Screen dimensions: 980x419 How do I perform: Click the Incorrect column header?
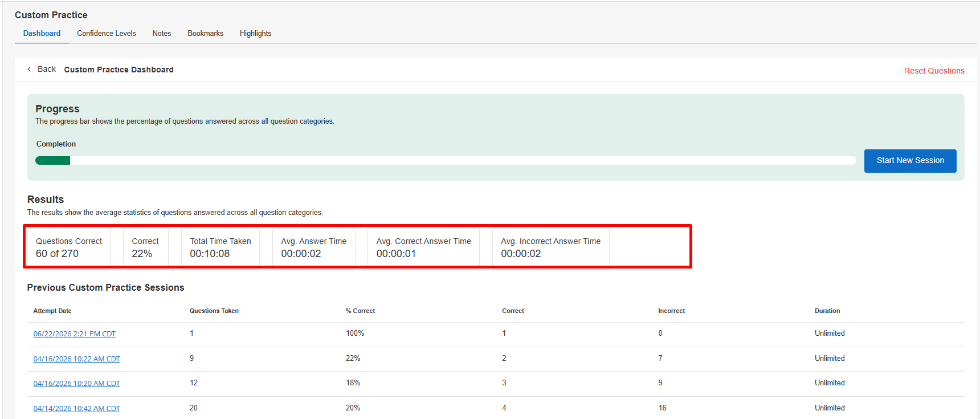(x=671, y=311)
